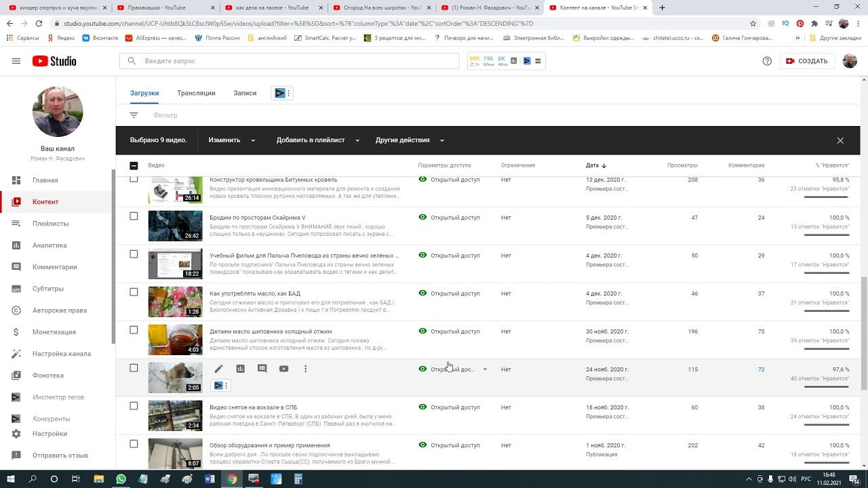
Task: Open the visibility dropdown arrow for hovered video
Action: click(x=485, y=369)
